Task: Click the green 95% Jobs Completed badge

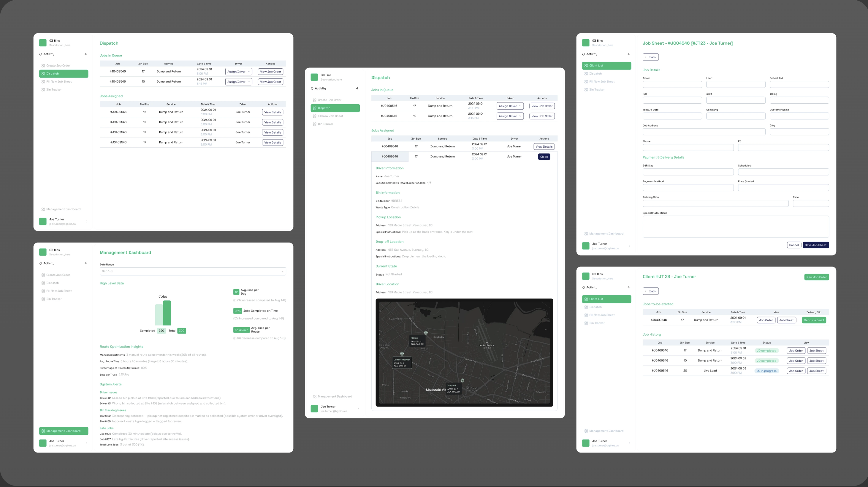Action: 237,311
